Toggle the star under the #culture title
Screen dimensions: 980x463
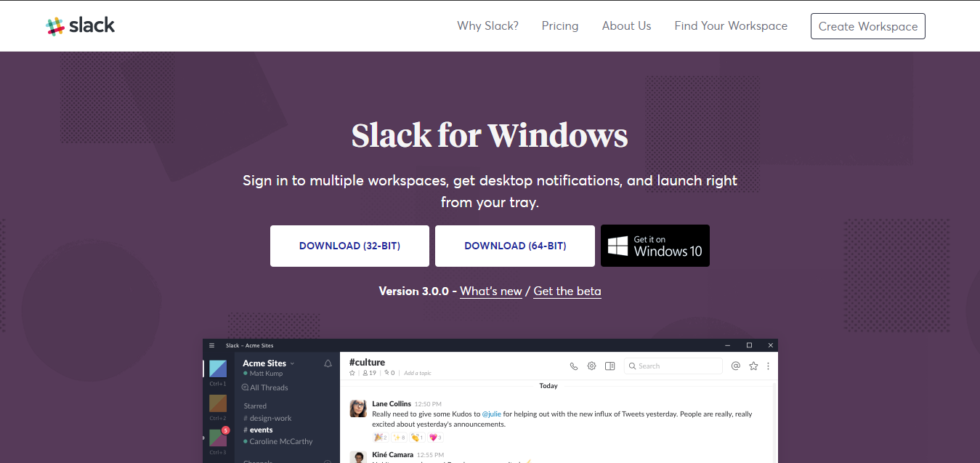pyautogui.click(x=352, y=373)
